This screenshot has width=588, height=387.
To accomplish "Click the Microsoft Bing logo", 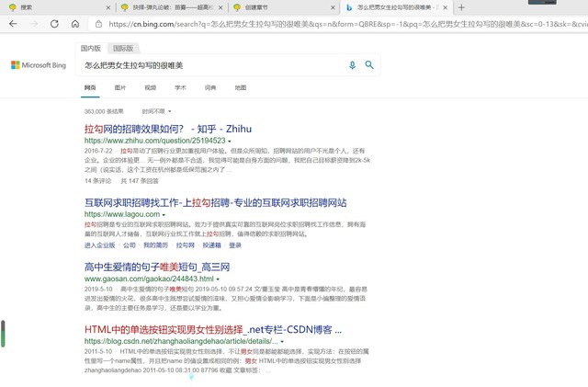I will click(40, 65).
